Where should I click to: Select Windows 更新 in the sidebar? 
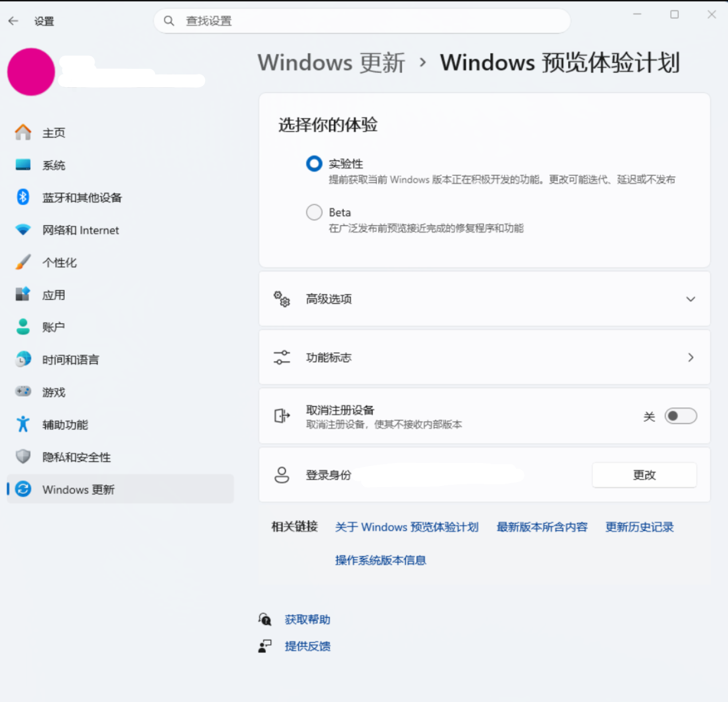tap(120, 489)
